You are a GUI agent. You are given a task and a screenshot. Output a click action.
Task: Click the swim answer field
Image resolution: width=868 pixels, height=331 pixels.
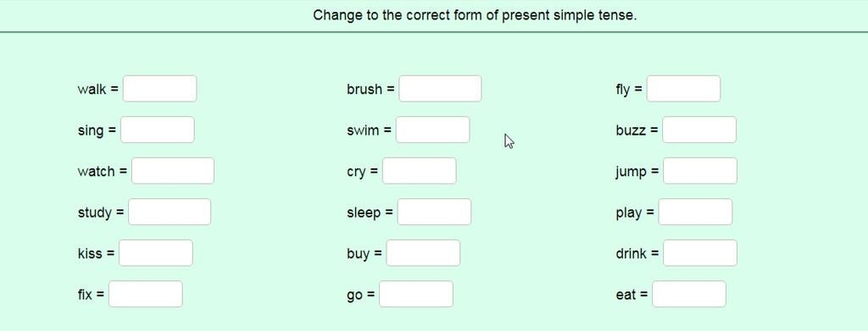pos(433,130)
